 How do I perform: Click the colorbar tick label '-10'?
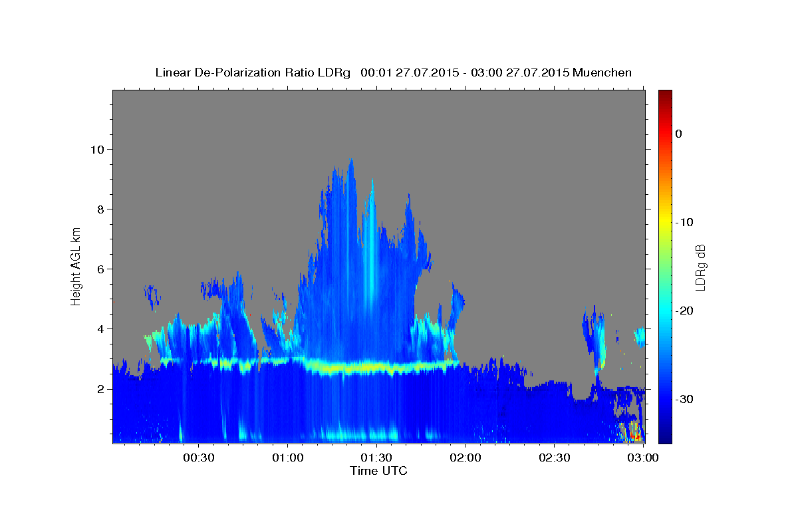(684, 222)
